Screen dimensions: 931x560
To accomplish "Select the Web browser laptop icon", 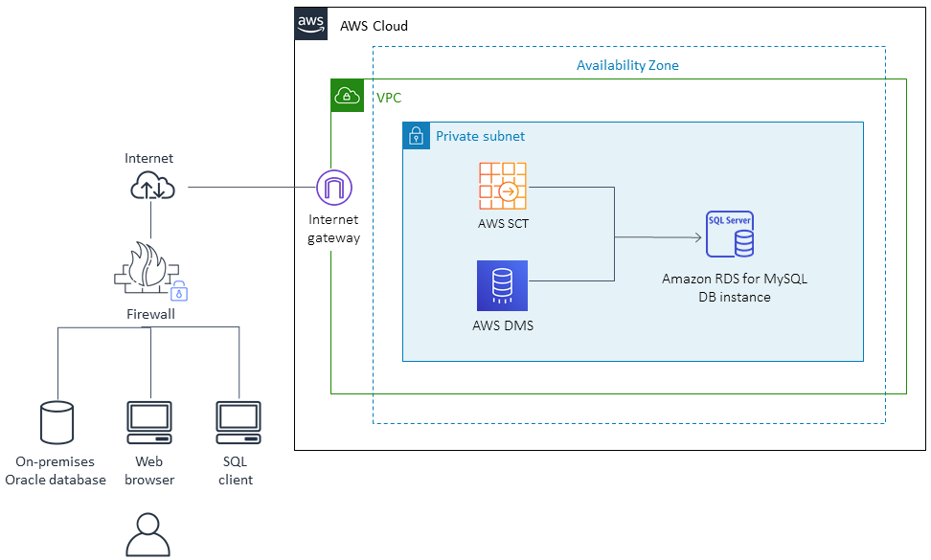I will (x=149, y=419).
